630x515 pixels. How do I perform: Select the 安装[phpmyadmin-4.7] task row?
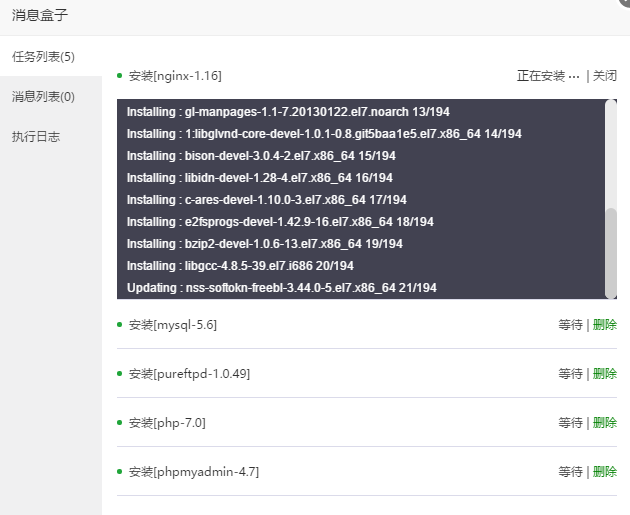tap(367, 472)
